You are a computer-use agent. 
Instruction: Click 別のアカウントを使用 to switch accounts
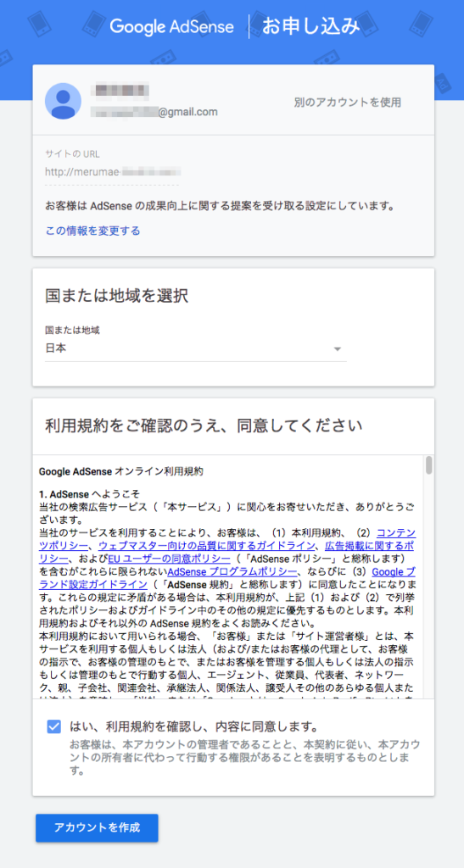(x=348, y=103)
